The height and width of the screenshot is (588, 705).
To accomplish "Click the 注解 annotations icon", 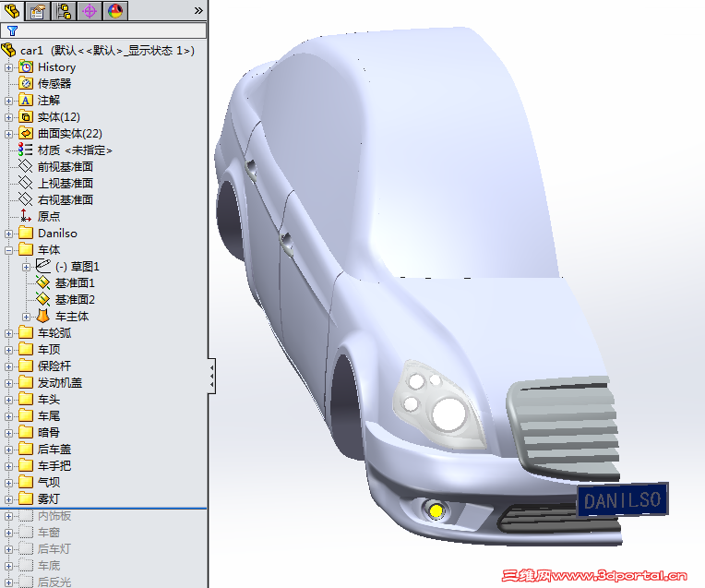I will pos(26,101).
